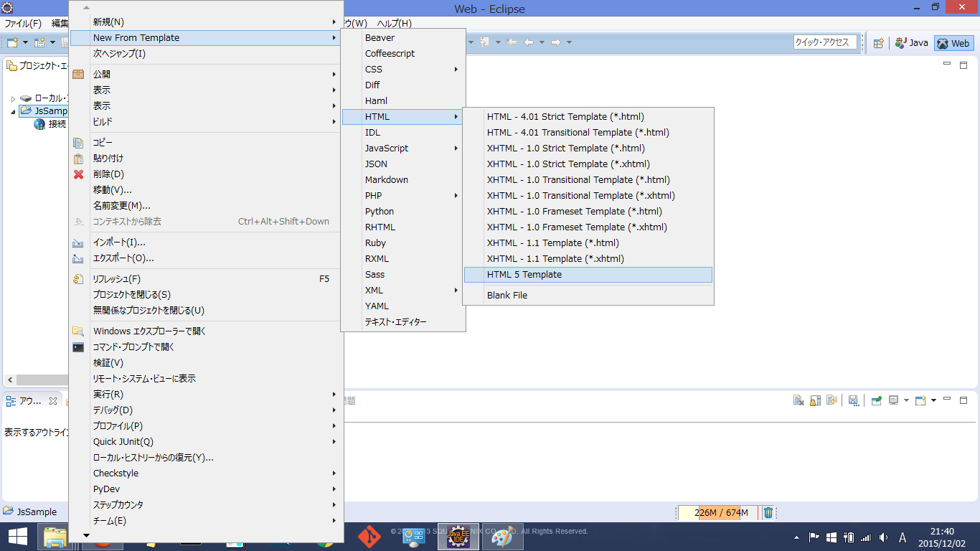
Task: Open in Windows エクスプローラー icon entry
Action: (x=206, y=331)
